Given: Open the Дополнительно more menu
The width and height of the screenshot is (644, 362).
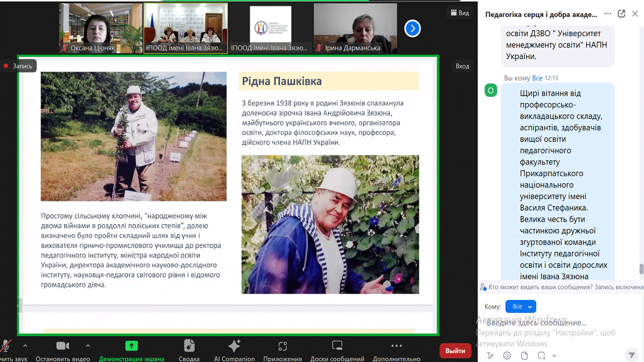Looking at the screenshot, I should [396, 350].
